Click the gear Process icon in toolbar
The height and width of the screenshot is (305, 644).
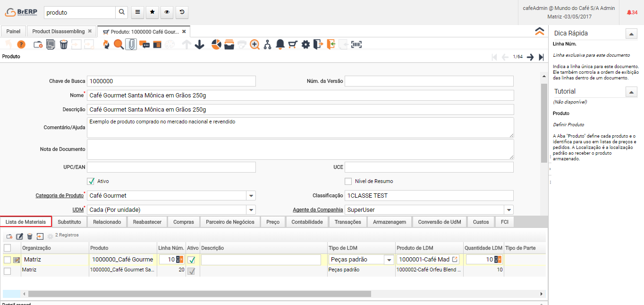point(305,44)
